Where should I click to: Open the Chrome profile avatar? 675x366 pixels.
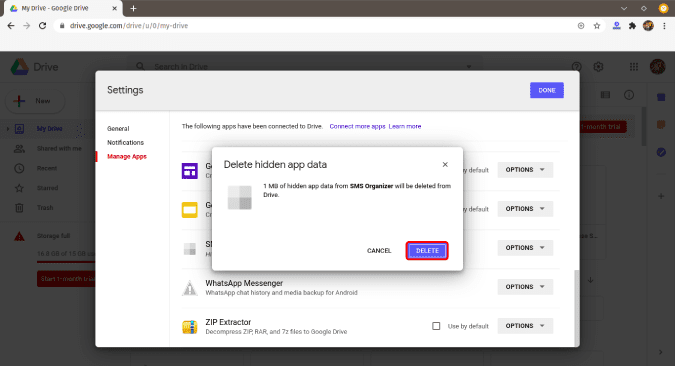pyautogui.click(x=648, y=26)
